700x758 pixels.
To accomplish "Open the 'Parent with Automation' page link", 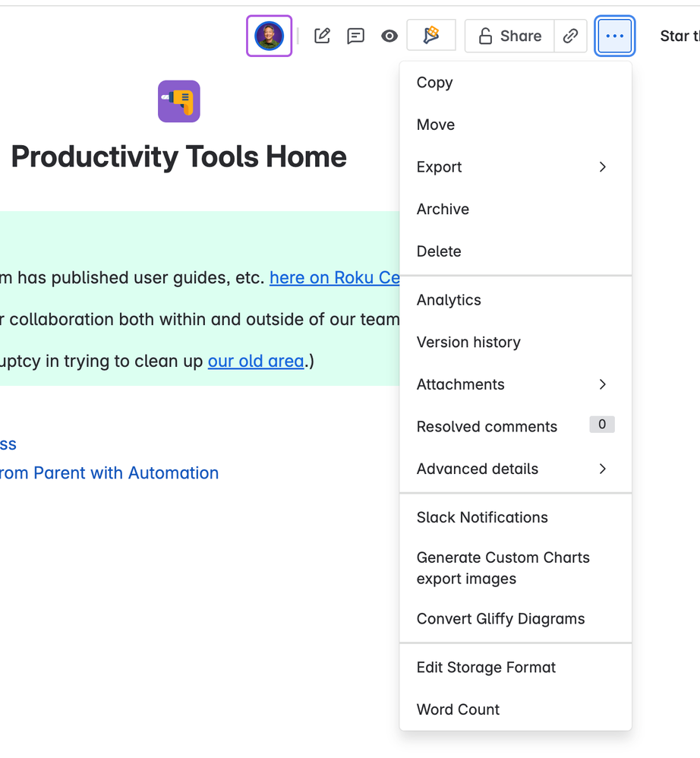I will 109,472.
